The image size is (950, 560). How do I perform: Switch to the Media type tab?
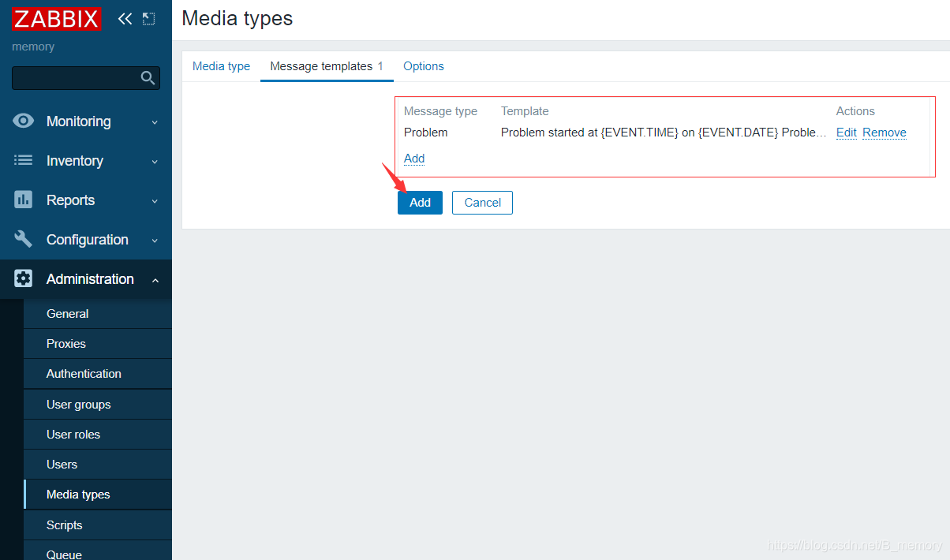pyautogui.click(x=221, y=66)
